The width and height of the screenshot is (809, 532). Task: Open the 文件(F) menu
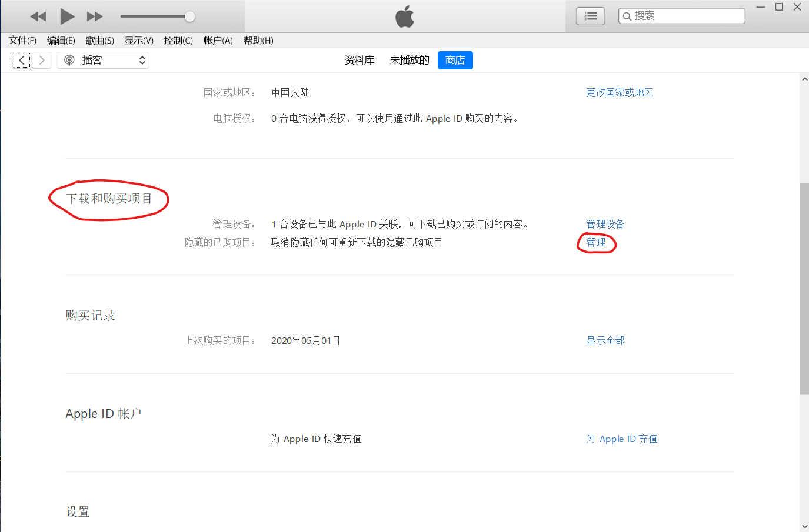(x=22, y=41)
